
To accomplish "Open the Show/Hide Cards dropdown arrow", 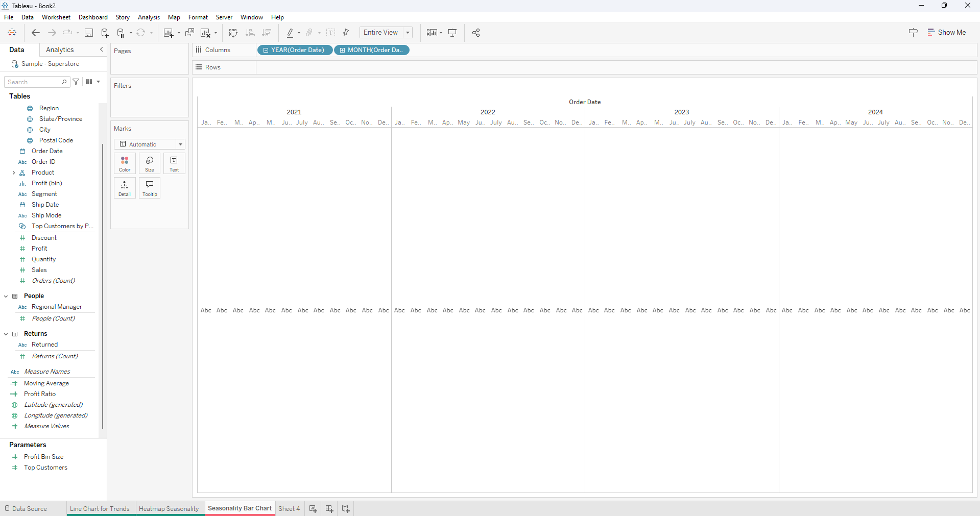I will [441, 33].
